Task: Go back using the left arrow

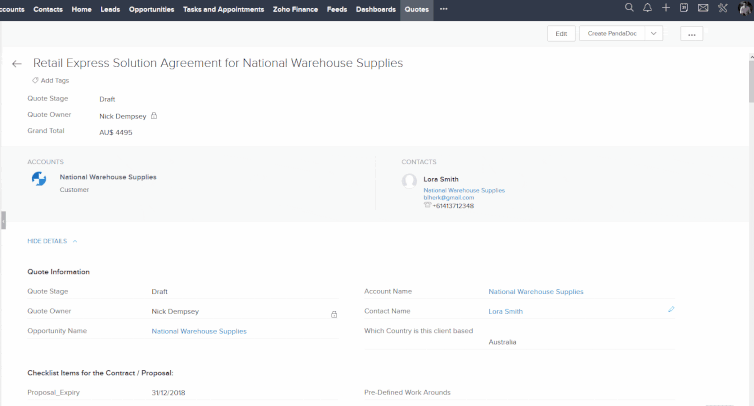Action: coord(17,63)
